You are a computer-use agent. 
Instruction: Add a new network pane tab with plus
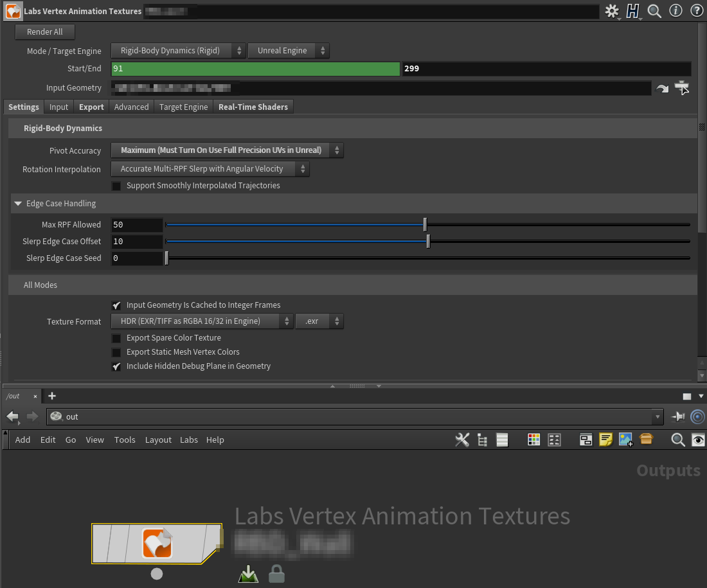52,396
